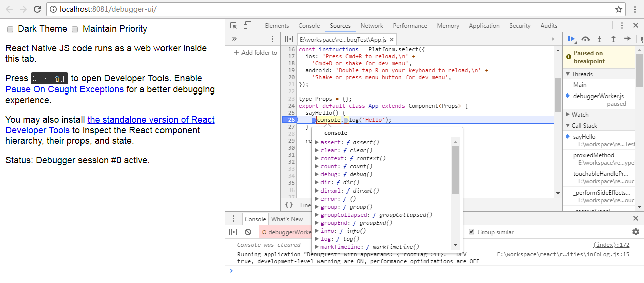Click the Step over function icon

coord(585,39)
